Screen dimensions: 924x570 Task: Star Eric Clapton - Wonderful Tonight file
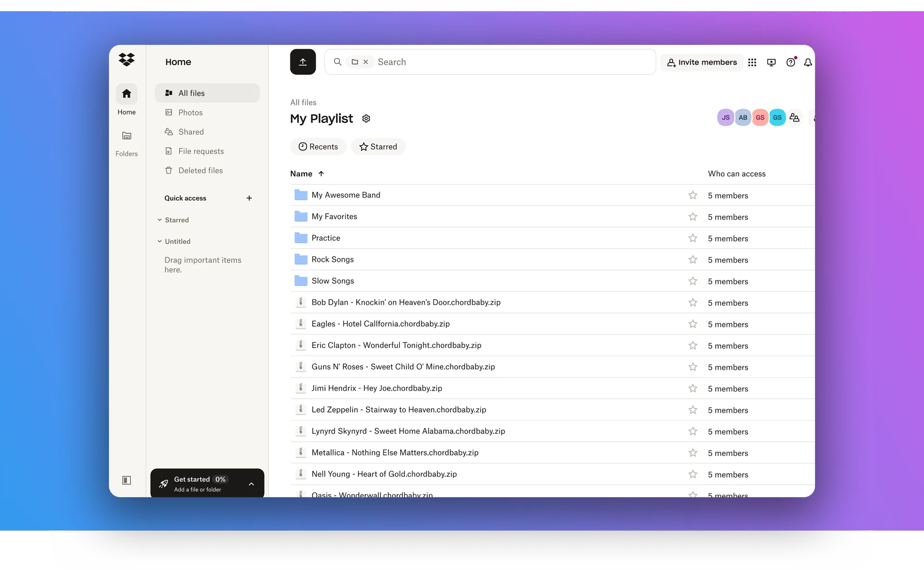pos(693,345)
